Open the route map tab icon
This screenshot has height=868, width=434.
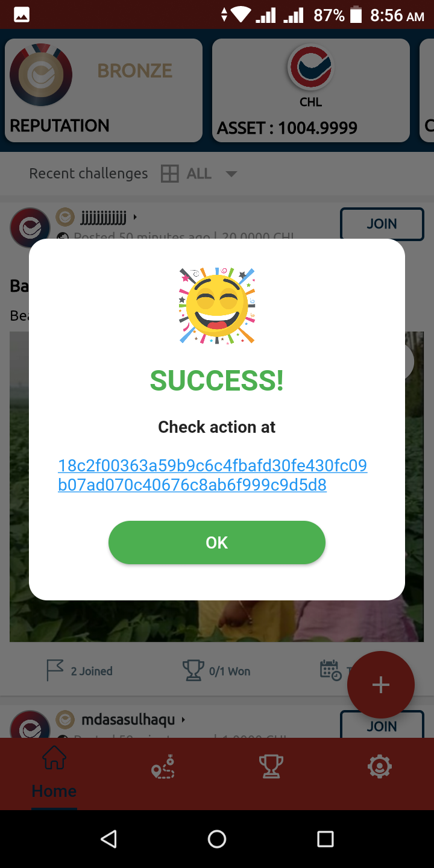(x=163, y=767)
